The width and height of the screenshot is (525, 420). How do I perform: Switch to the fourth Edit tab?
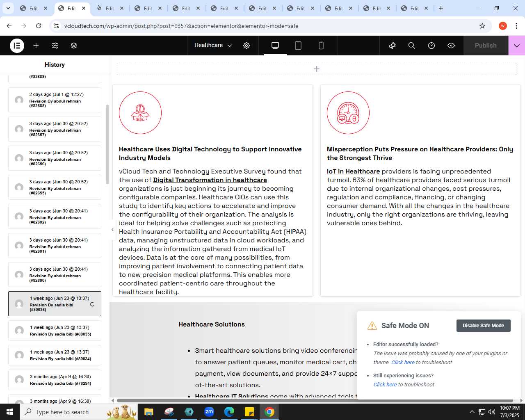click(148, 8)
